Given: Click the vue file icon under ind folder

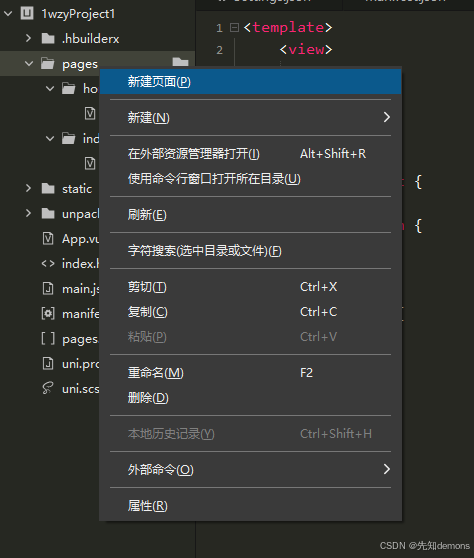Looking at the screenshot, I should tap(90, 164).
